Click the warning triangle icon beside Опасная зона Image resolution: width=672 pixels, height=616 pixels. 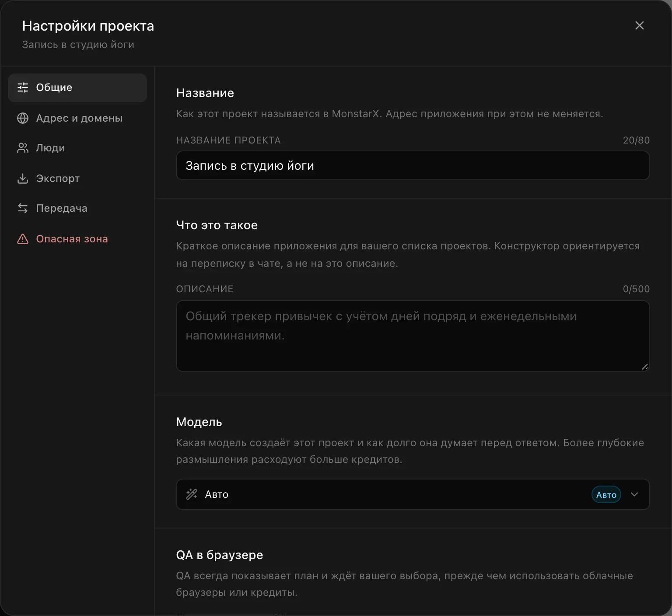click(x=23, y=239)
